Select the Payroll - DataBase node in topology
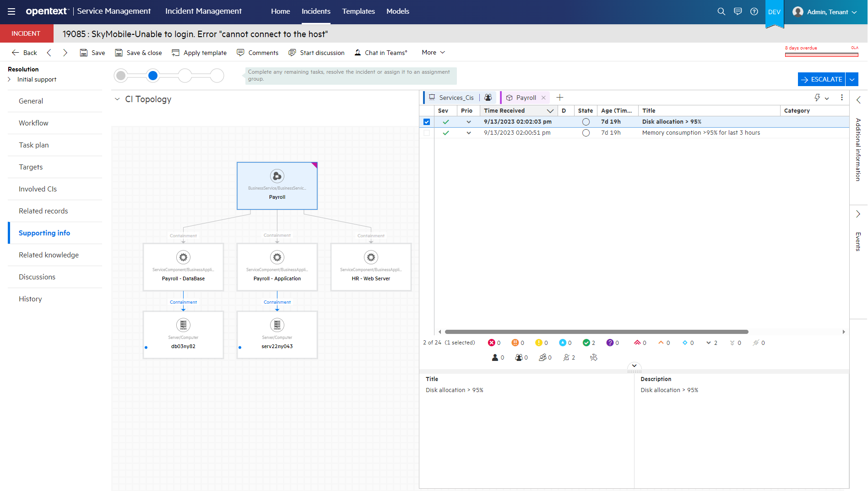The height and width of the screenshot is (491, 868). pos(183,267)
